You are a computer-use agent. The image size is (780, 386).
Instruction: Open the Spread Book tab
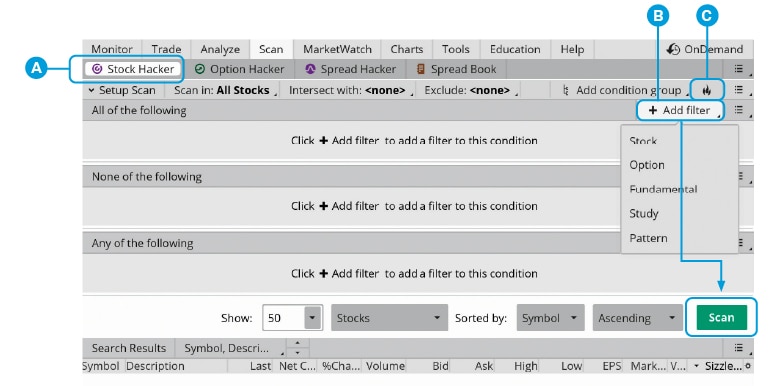tap(457, 69)
